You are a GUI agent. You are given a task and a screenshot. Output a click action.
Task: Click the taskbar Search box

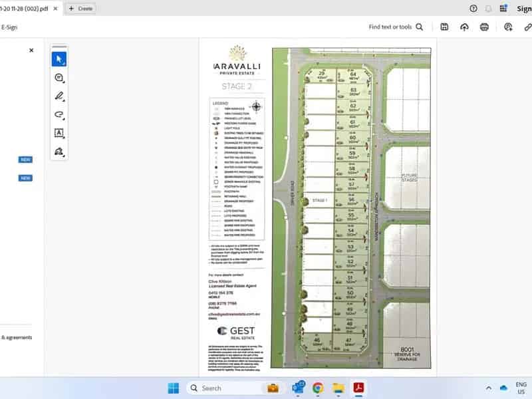coord(237,388)
